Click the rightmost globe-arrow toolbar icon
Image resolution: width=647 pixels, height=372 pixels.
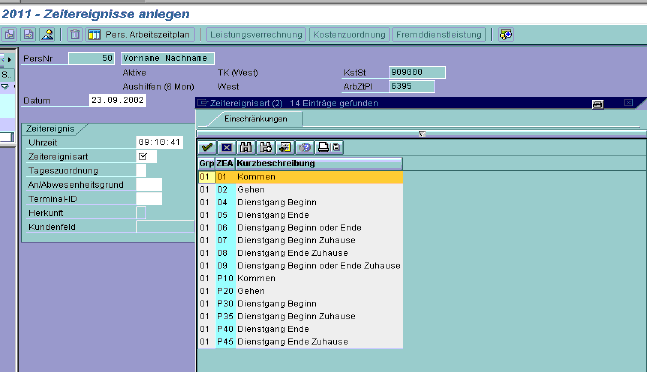[506, 34]
